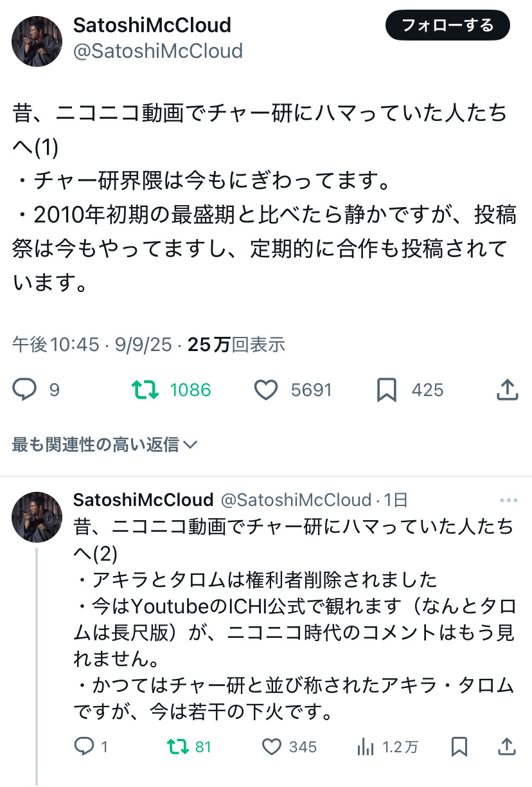Click the フォローする follow button

[x=447, y=26]
